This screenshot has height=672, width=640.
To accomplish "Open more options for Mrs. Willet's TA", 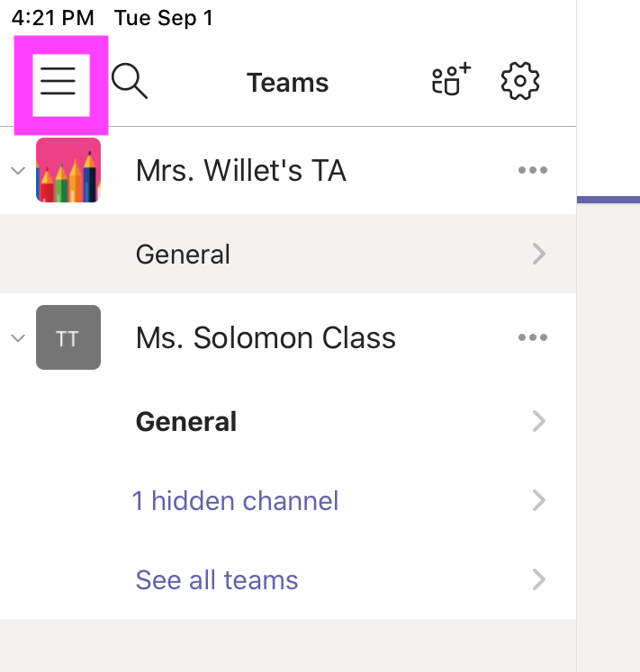I will click(x=533, y=170).
